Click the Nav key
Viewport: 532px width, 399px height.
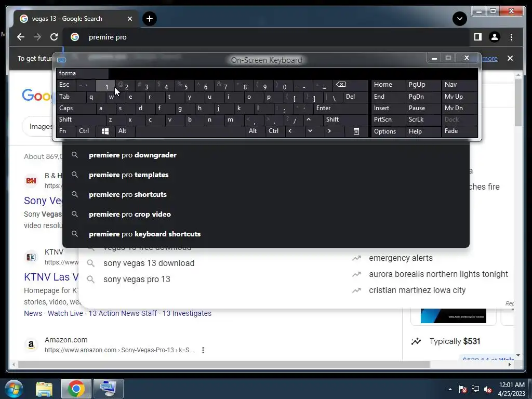coord(460,85)
